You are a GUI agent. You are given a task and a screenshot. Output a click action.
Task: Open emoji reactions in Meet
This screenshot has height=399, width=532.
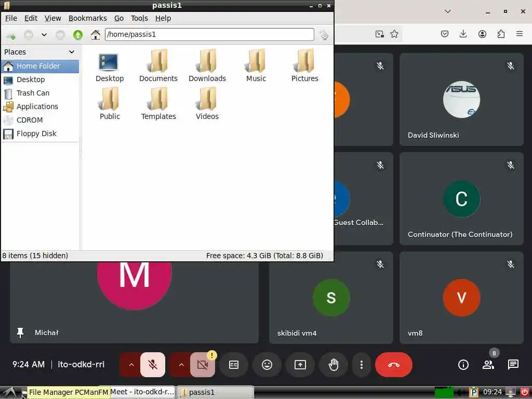coord(267,365)
